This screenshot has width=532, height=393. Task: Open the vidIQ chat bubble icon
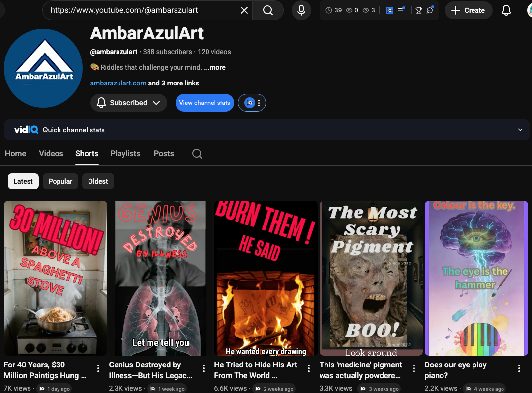click(x=430, y=10)
